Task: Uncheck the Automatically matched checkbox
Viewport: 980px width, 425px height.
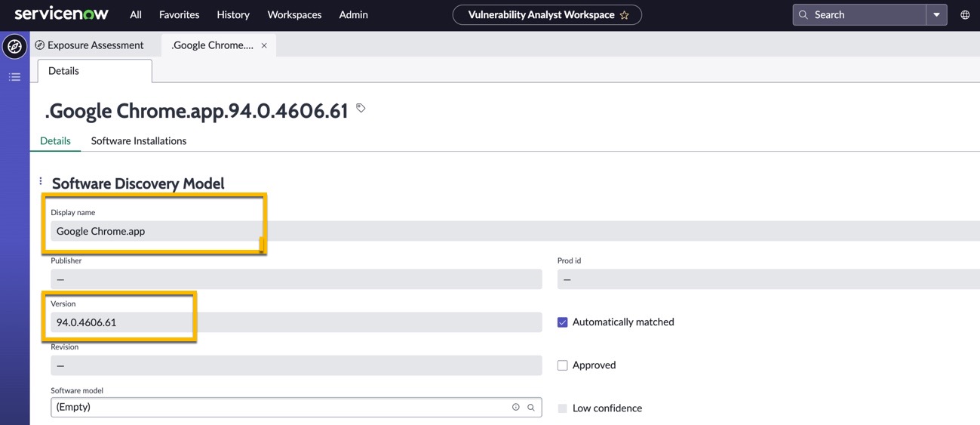Action: (x=563, y=322)
